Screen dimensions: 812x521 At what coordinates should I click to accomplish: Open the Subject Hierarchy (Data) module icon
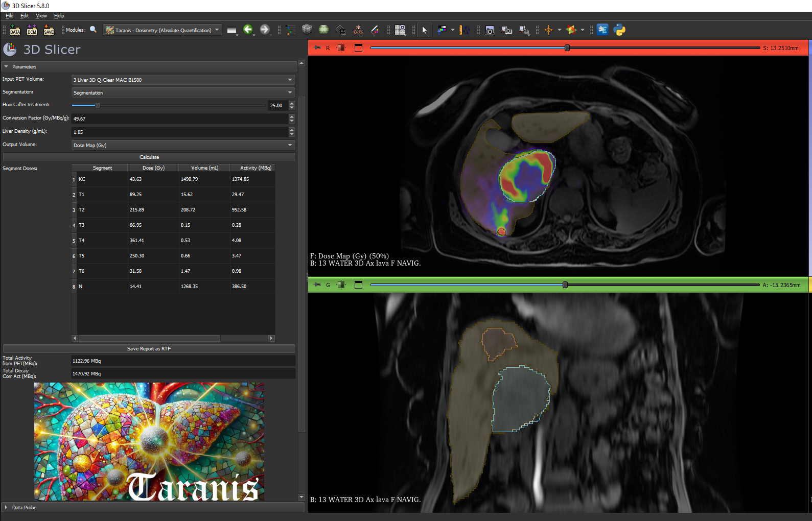[x=291, y=30]
